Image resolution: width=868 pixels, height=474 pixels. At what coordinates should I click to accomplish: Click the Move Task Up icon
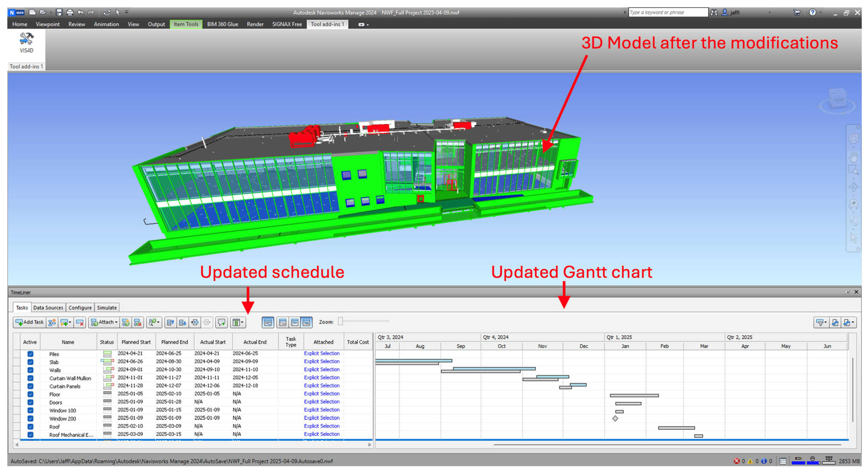[171, 322]
